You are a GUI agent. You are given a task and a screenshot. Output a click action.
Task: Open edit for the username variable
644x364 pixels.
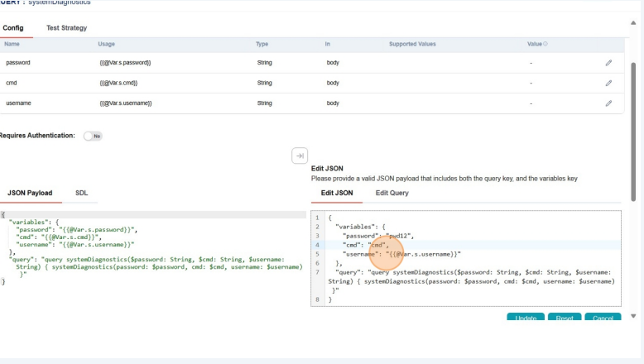tap(608, 103)
